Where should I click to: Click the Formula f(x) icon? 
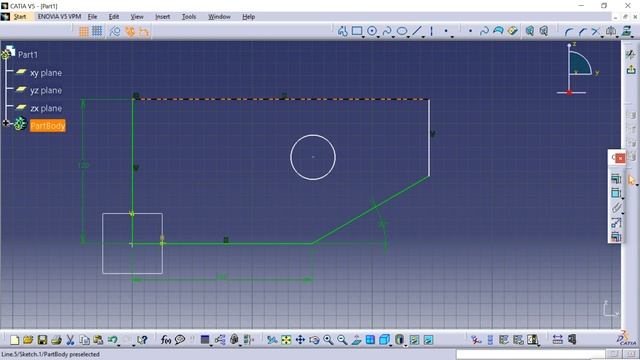coord(166,340)
